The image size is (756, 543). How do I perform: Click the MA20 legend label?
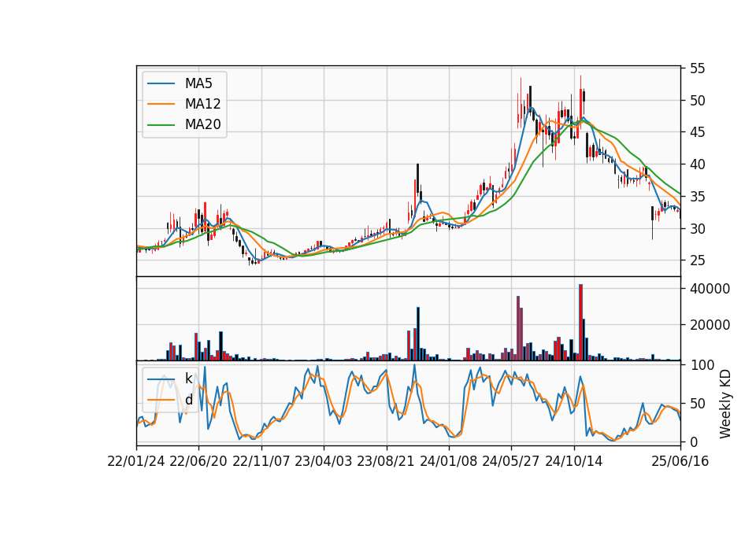202,125
